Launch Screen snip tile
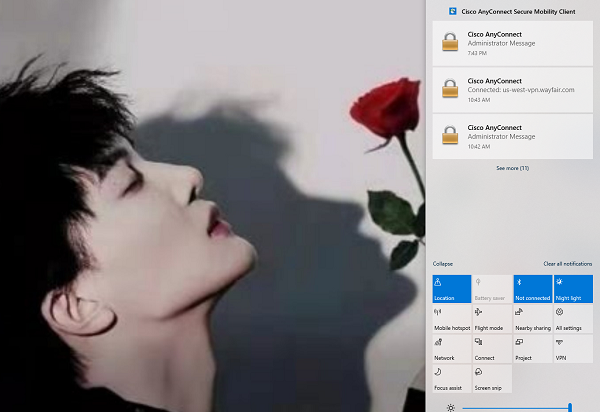The width and height of the screenshot is (600, 412). 492,378
